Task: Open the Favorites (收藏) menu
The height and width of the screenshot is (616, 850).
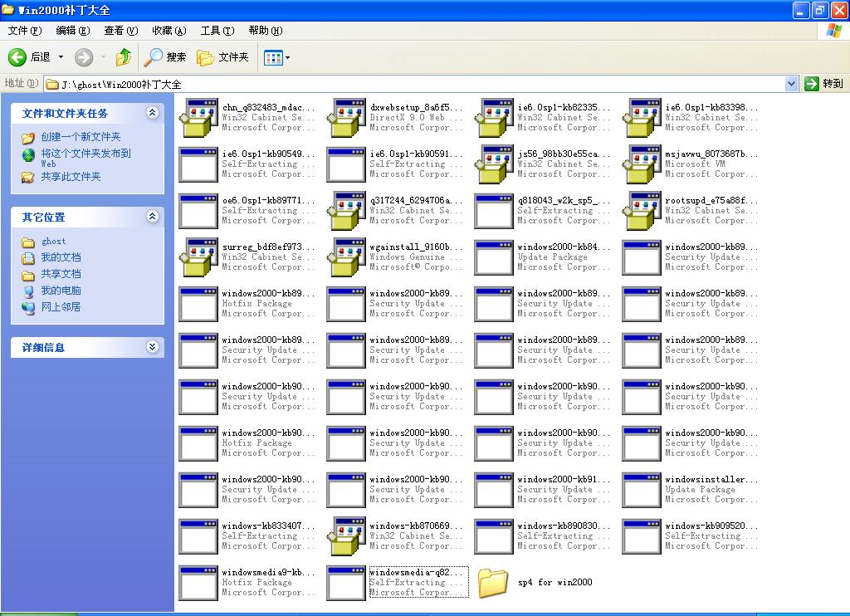Action: point(169,31)
